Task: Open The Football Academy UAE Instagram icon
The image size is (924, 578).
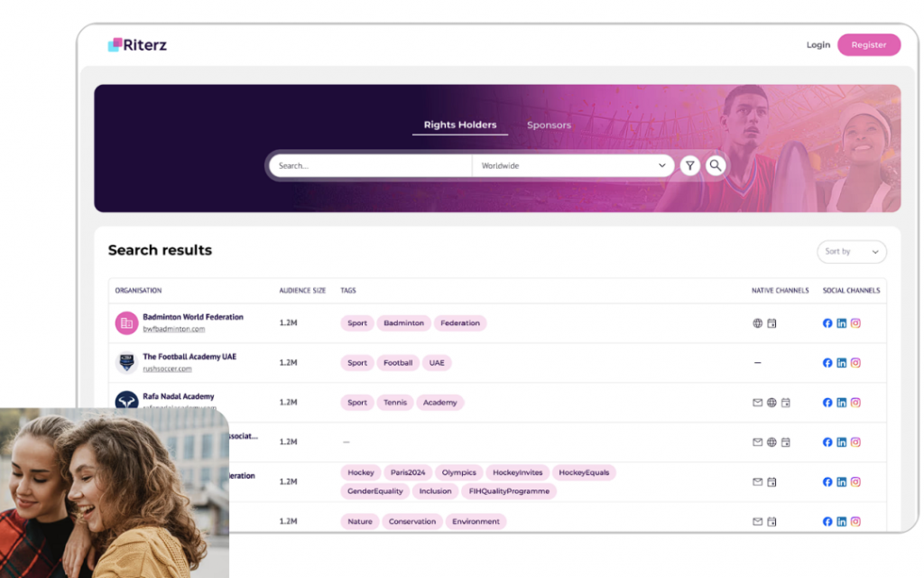Action: click(855, 363)
